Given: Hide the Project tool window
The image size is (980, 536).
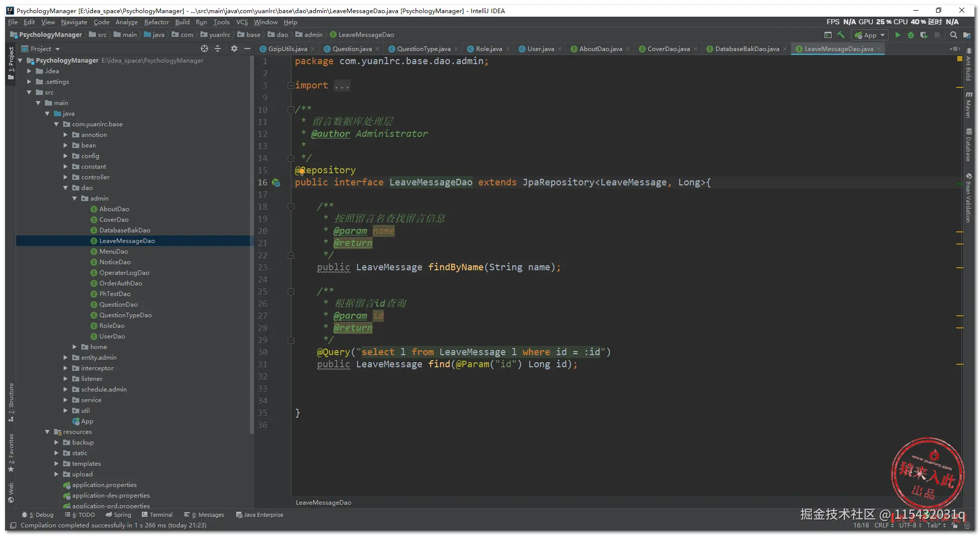Looking at the screenshot, I should 247,48.
